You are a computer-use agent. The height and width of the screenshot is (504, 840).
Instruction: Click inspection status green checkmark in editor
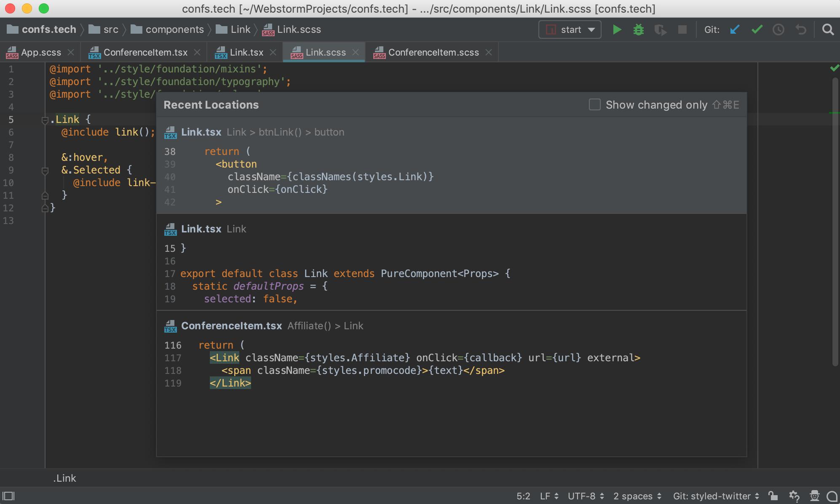click(834, 68)
